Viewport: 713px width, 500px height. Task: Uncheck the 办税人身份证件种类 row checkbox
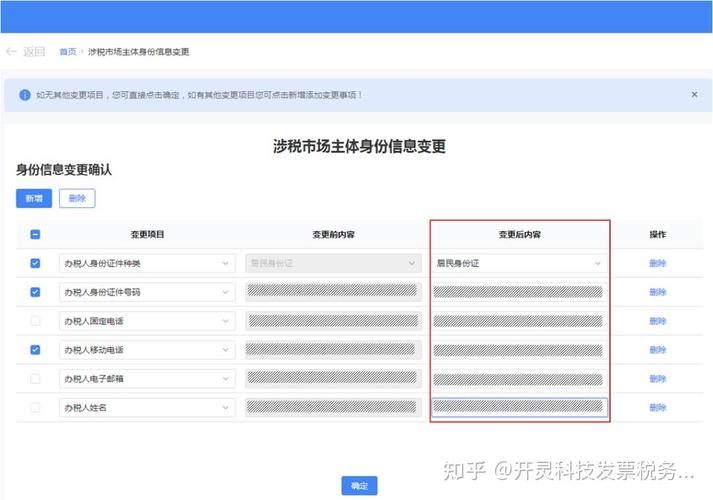coord(35,263)
